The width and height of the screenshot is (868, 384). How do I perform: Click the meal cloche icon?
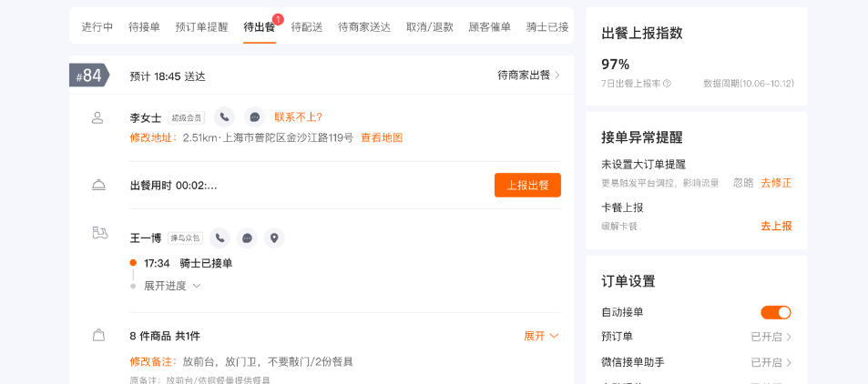(x=98, y=185)
